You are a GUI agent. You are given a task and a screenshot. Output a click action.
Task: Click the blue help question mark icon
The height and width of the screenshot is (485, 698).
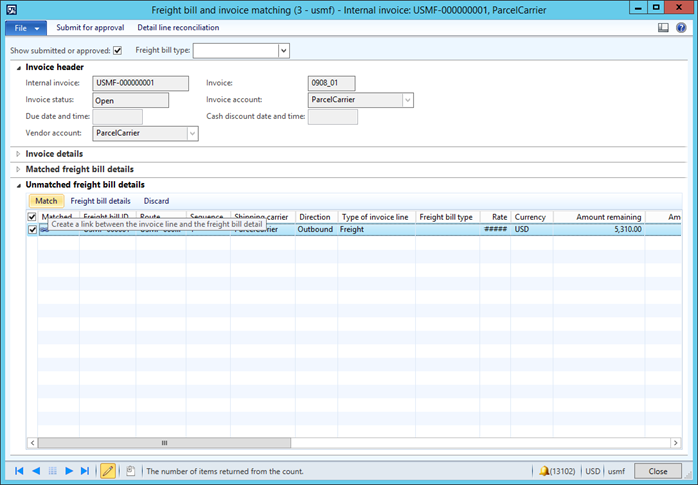[682, 28]
